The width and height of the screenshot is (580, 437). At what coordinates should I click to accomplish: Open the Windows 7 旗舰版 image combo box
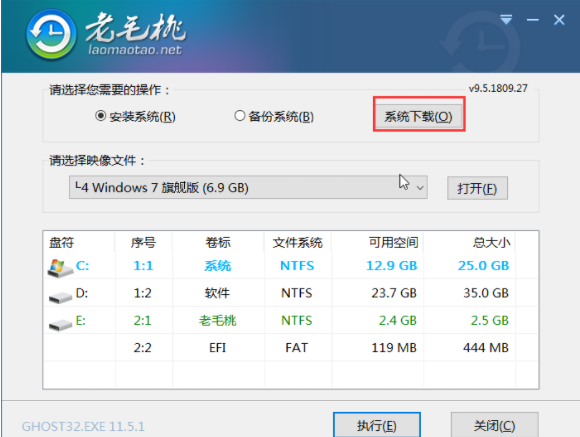tap(248, 188)
